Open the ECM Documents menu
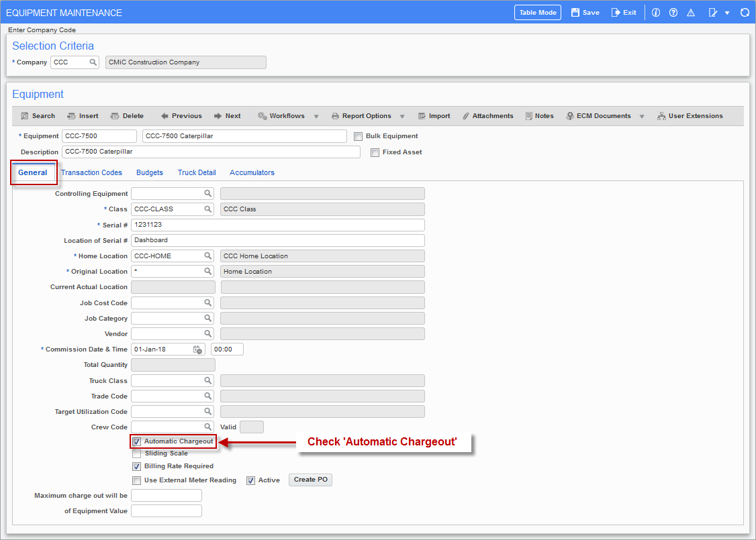Image resolution: width=756 pixels, height=540 pixels. tap(598, 116)
